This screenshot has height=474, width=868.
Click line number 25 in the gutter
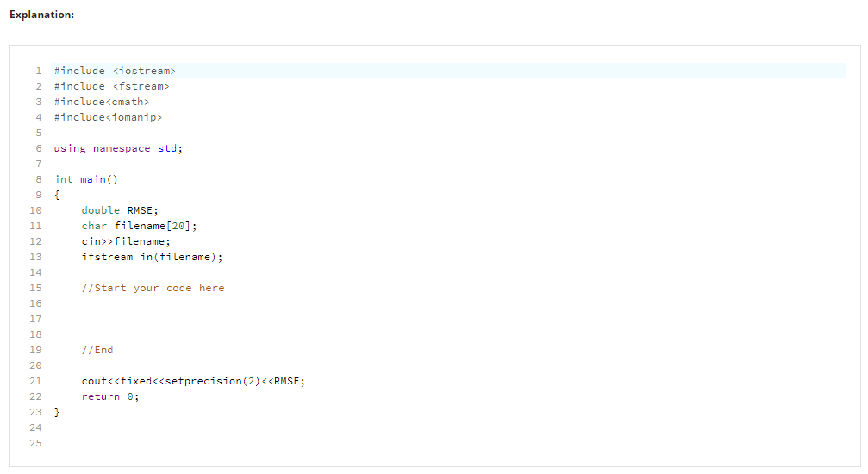(x=35, y=443)
